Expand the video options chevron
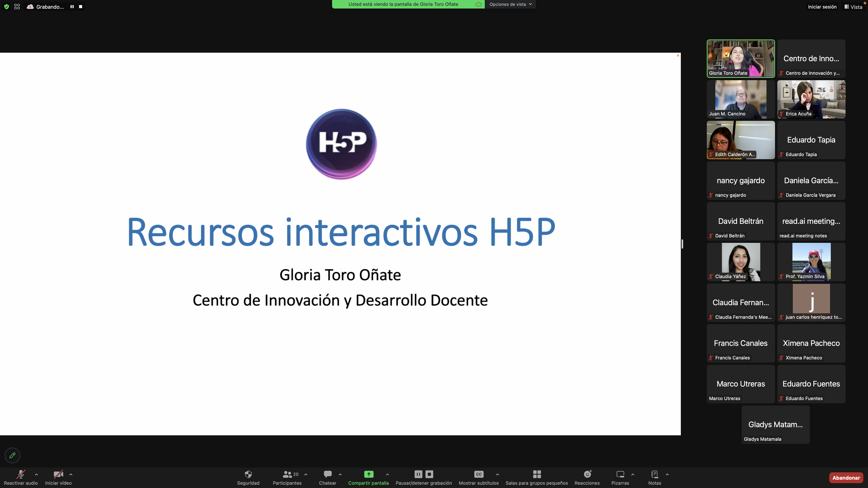The image size is (868, 488). point(71,474)
